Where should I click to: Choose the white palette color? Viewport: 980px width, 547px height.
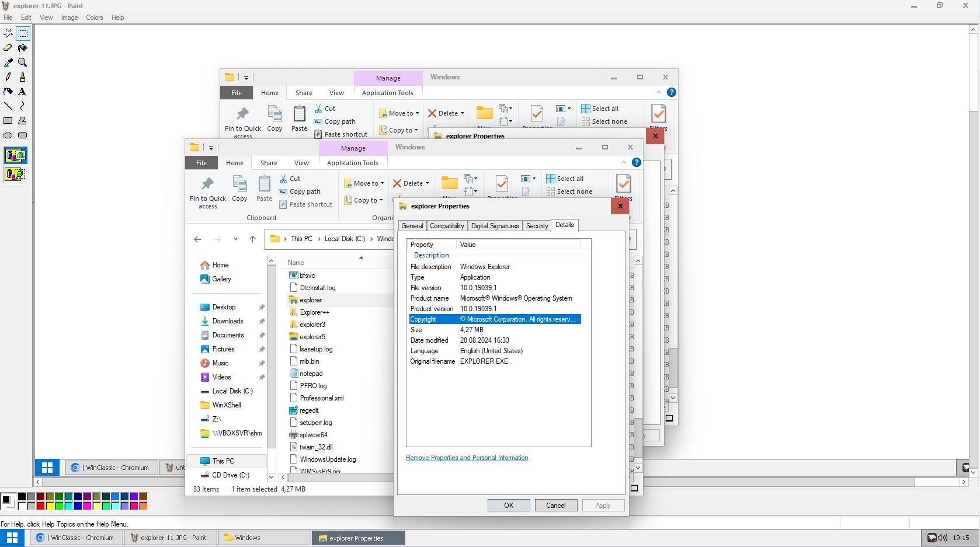click(22, 506)
